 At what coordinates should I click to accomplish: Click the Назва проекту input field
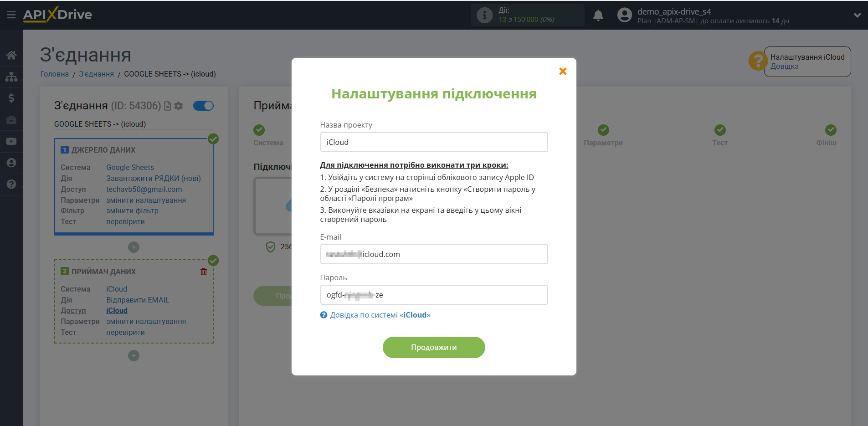pyautogui.click(x=434, y=142)
